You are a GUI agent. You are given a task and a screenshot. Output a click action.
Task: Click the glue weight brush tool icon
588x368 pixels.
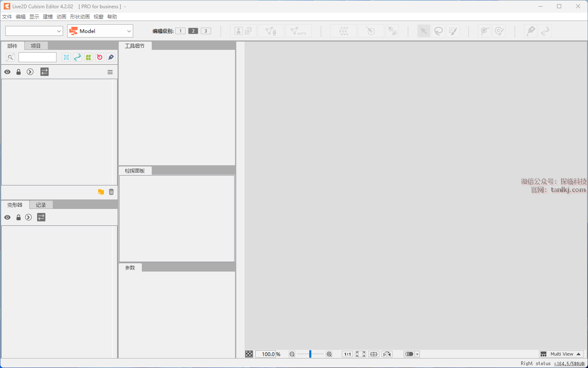click(499, 31)
